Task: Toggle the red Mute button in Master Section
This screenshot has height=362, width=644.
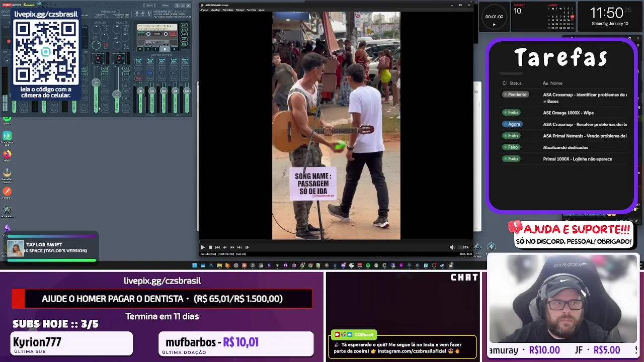Action: point(138,78)
